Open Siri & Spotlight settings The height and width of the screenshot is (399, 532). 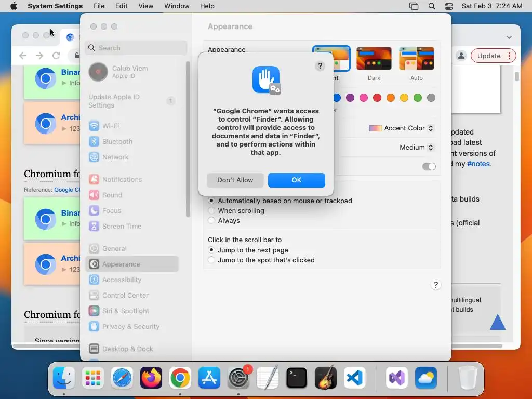tap(132, 311)
